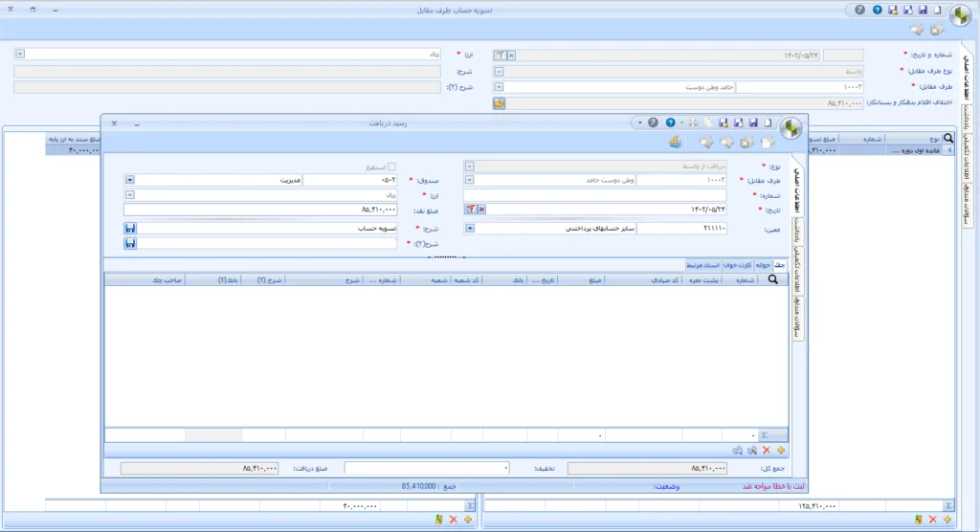Click the print icon in receipt dialog toolbar
Viewport: 980px width, 532px height.
tap(693, 123)
